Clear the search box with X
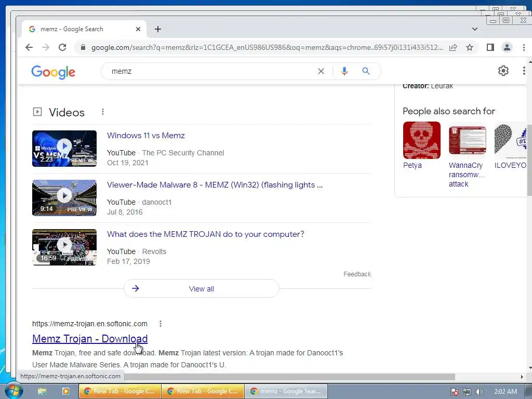This screenshot has height=399, width=532. (x=321, y=71)
